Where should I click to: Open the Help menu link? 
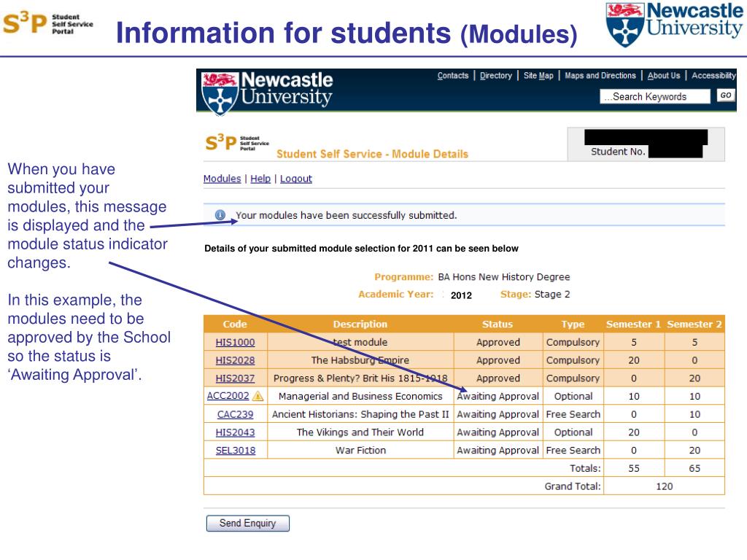point(260,179)
